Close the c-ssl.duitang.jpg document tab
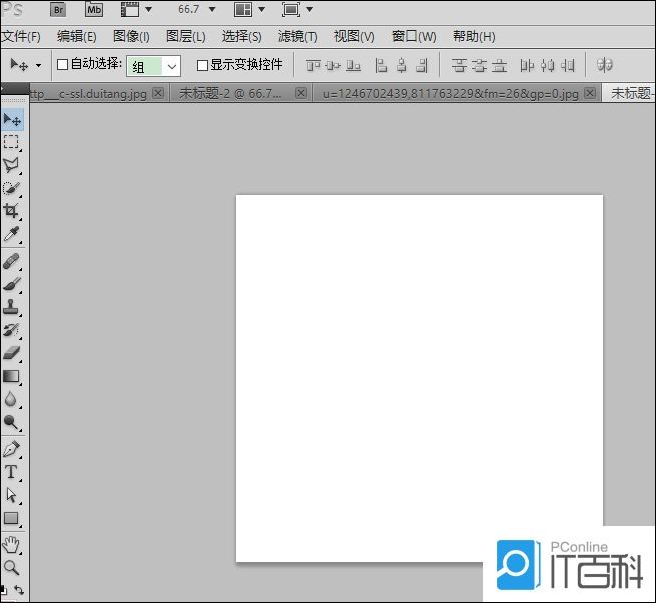 [158, 93]
